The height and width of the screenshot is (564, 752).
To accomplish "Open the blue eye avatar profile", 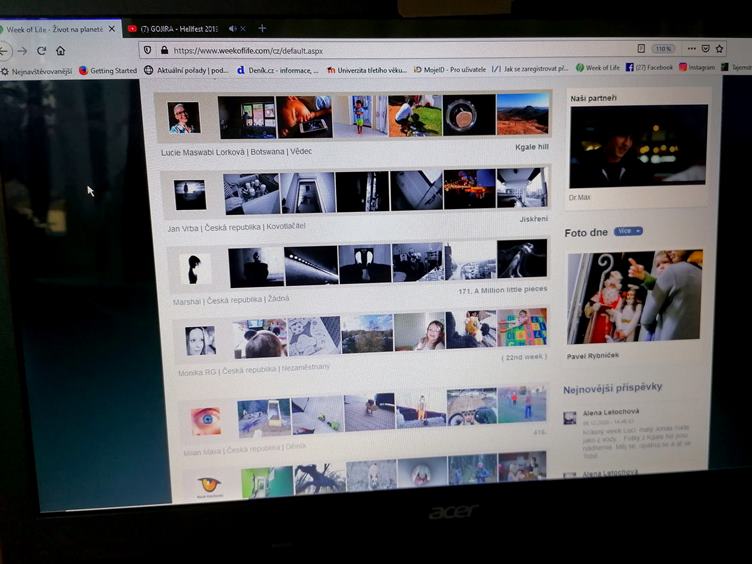I will (x=206, y=421).
